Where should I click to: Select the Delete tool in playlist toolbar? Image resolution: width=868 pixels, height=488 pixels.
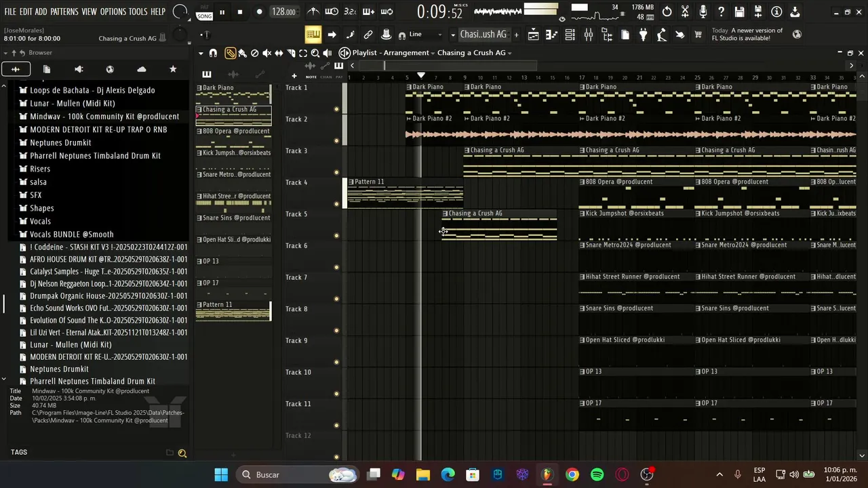point(254,53)
